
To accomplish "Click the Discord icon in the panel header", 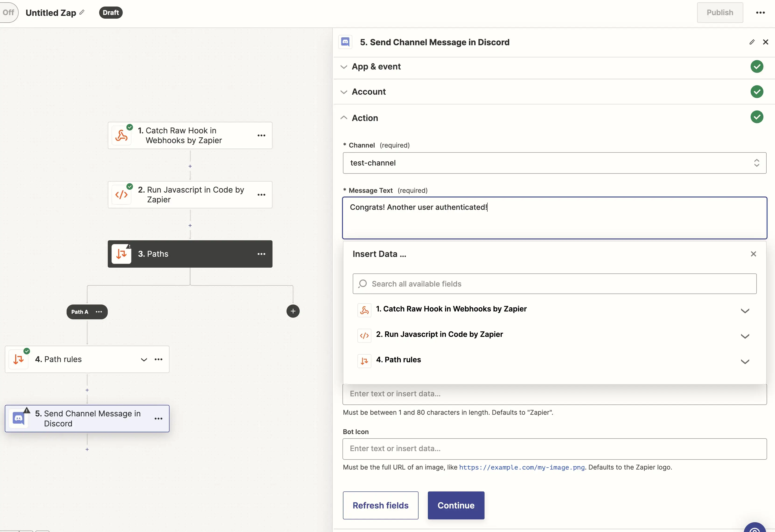I will pos(345,42).
